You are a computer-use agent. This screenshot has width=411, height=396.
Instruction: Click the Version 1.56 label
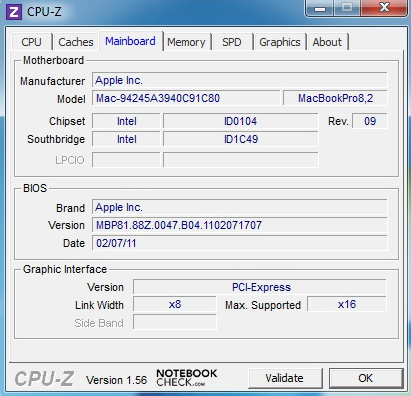pyautogui.click(x=116, y=380)
